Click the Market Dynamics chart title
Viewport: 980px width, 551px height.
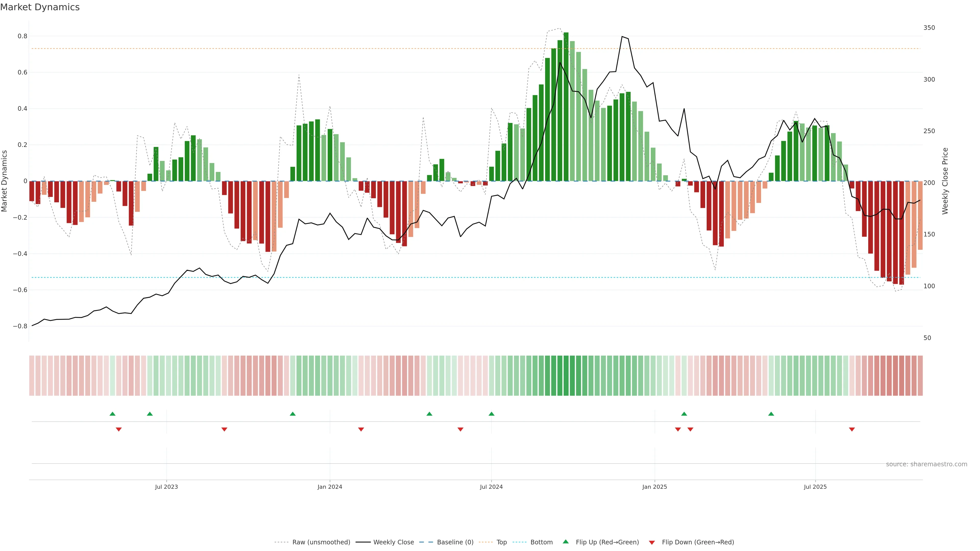pos(40,7)
